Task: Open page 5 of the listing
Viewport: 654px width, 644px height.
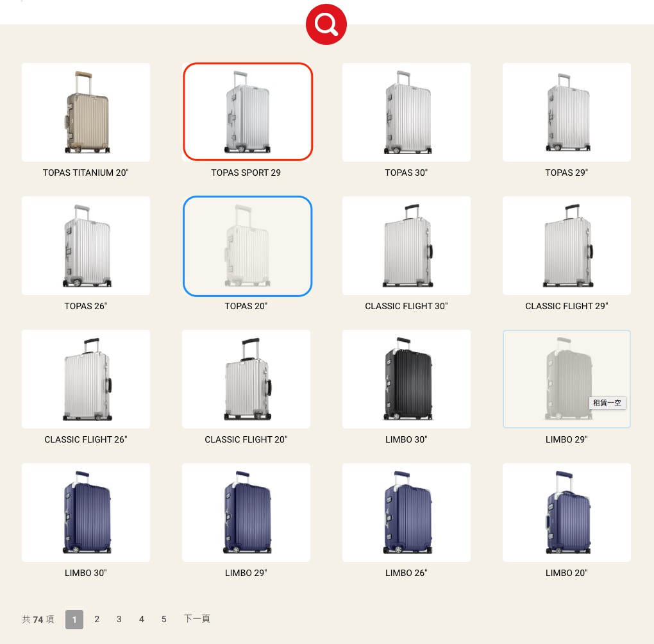Action: pos(164,619)
